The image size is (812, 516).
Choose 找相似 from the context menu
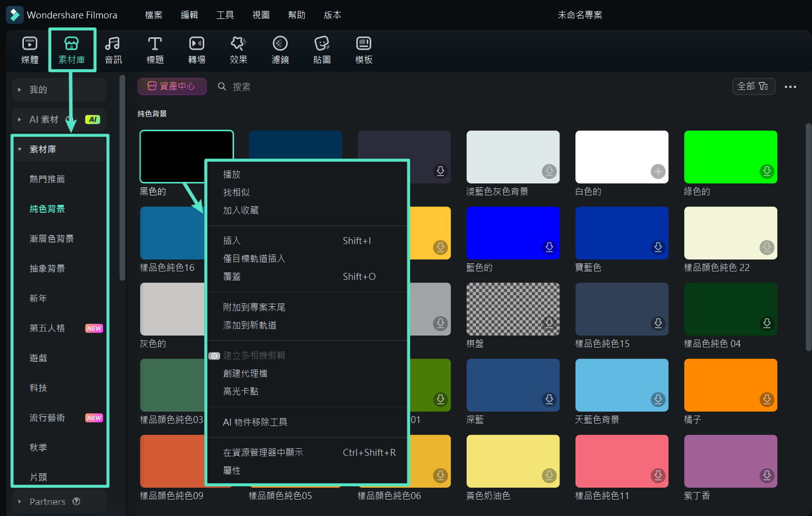[308, 192]
